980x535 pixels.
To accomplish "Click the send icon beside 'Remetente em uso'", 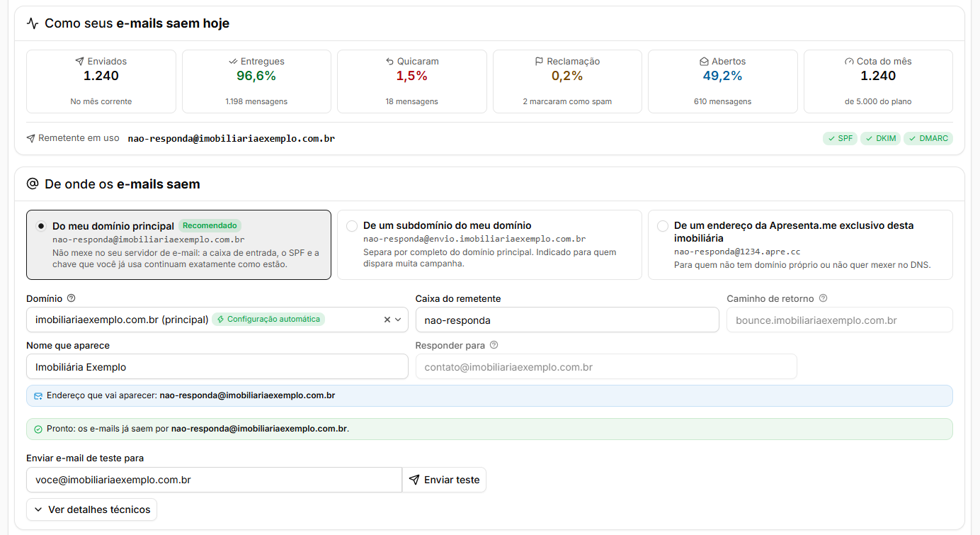I will click(30, 138).
